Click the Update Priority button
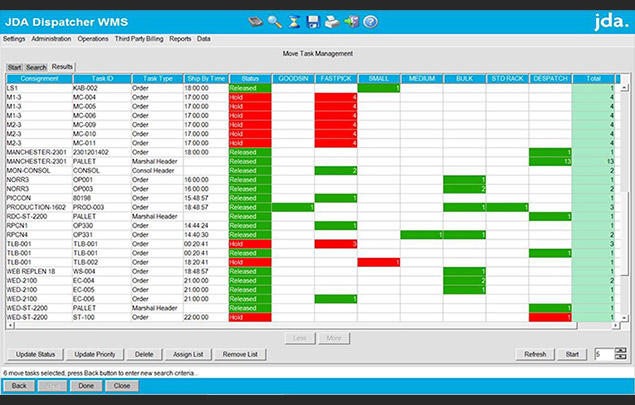Viewport: 635px width, 405px height. 95,354
